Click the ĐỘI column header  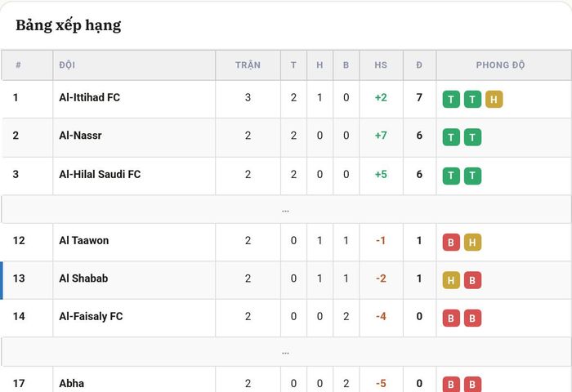click(x=67, y=65)
